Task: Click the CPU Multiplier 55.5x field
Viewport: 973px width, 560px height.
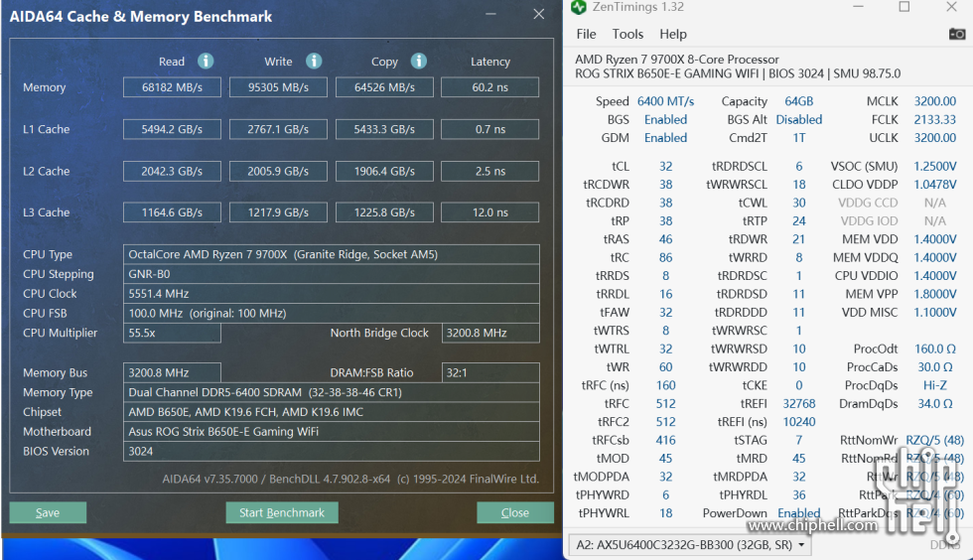Action: pyautogui.click(x=172, y=333)
